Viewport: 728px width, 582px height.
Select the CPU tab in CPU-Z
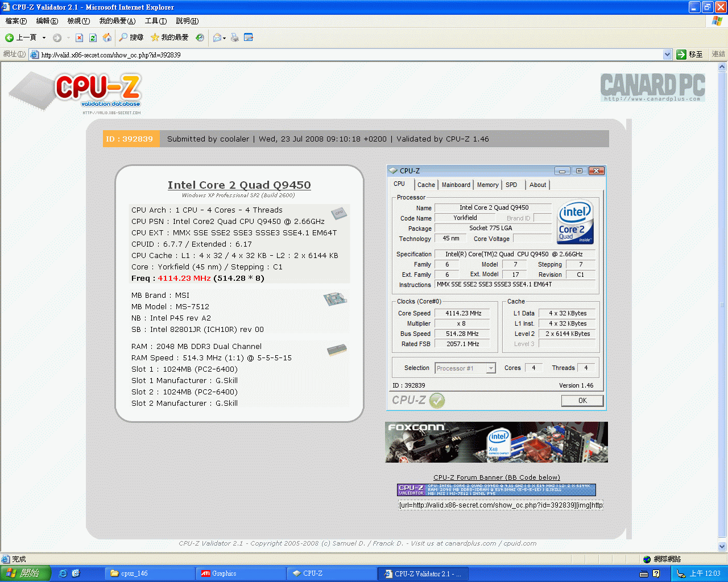[399, 184]
